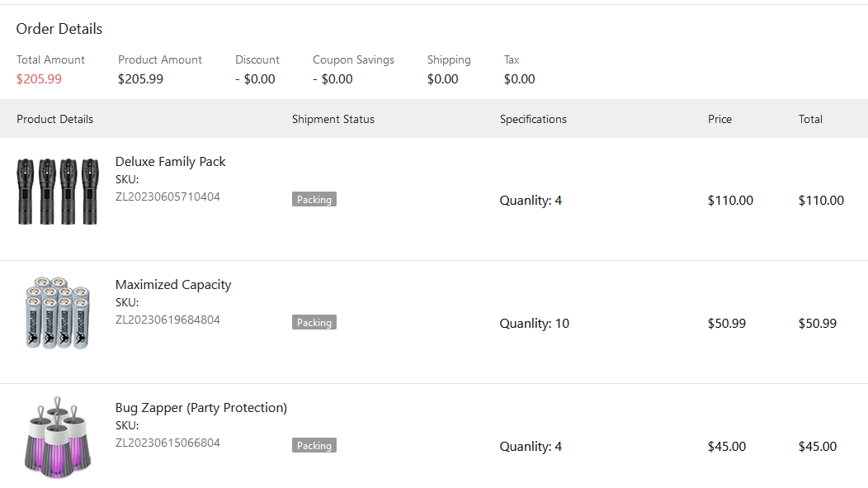Click the Order Details heading

[59, 29]
